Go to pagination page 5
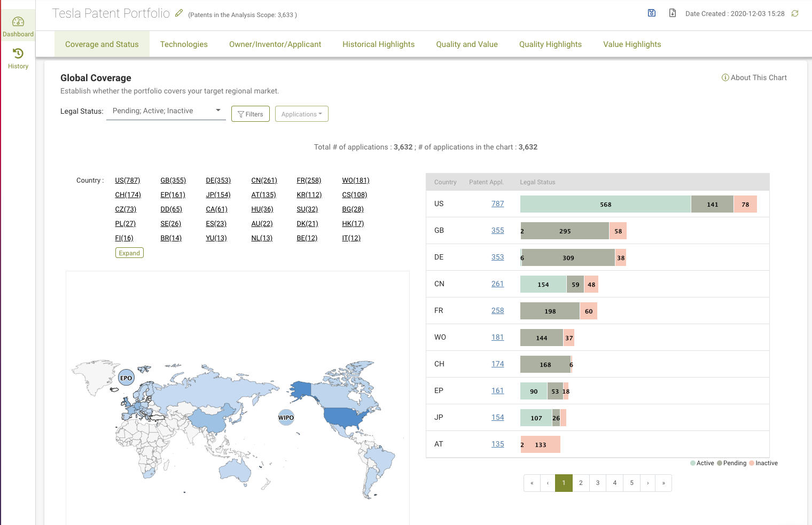This screenshot has width=812, height=525. coord(631,483)
